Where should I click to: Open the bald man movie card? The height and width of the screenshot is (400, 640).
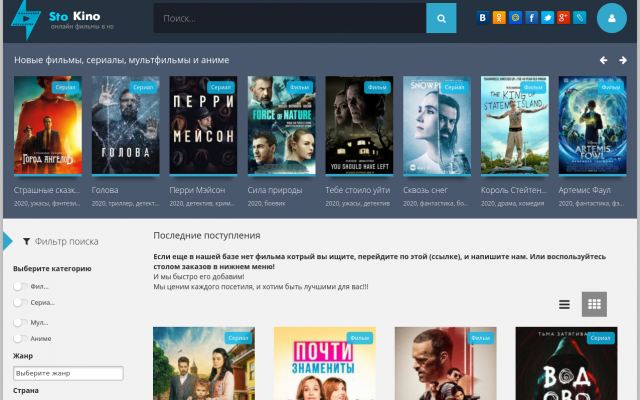click(446, 363)
